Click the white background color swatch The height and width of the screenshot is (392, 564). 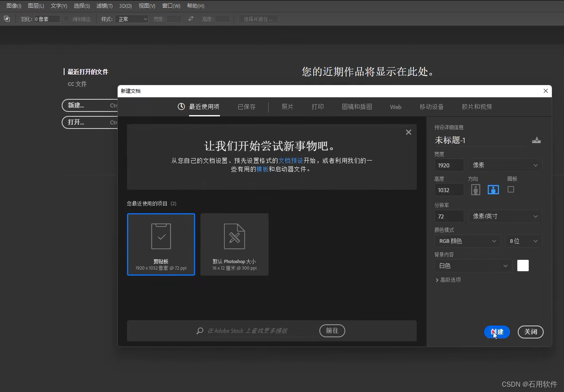[523, 266]
